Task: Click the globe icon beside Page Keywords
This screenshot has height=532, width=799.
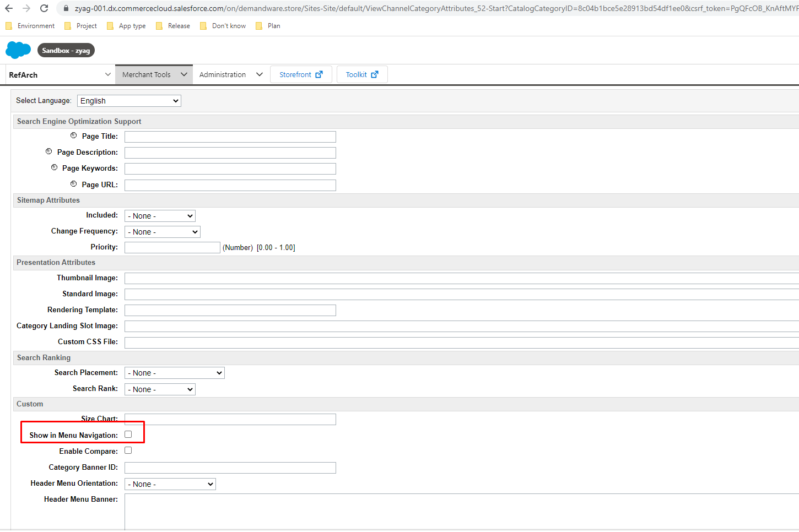Action: pos(54,167)
